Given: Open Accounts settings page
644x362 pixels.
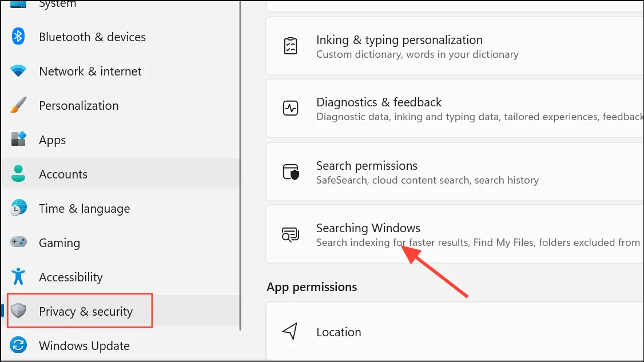Looking at the screenshot, I should [x=121, y=174].
